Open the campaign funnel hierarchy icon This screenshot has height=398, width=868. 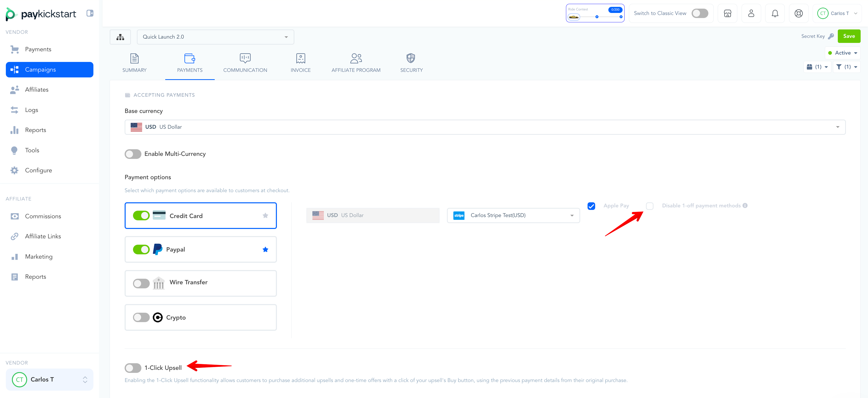tap(120, 37)
